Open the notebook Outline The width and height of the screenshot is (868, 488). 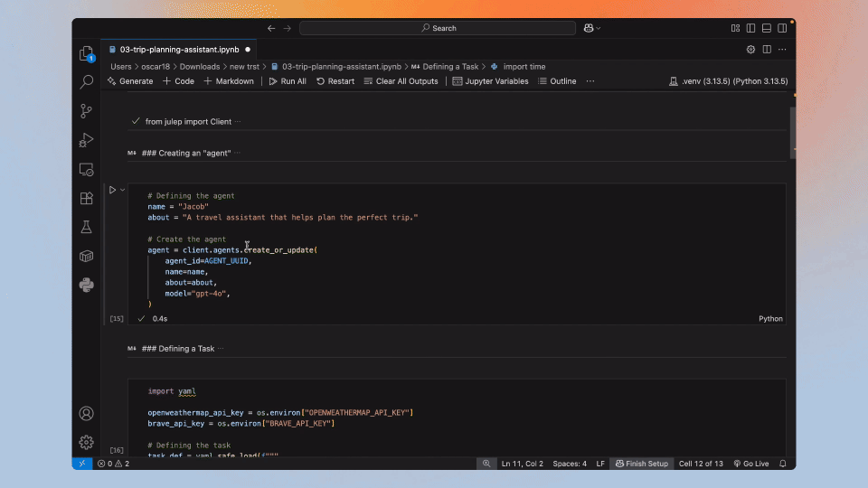coord(558,80)
